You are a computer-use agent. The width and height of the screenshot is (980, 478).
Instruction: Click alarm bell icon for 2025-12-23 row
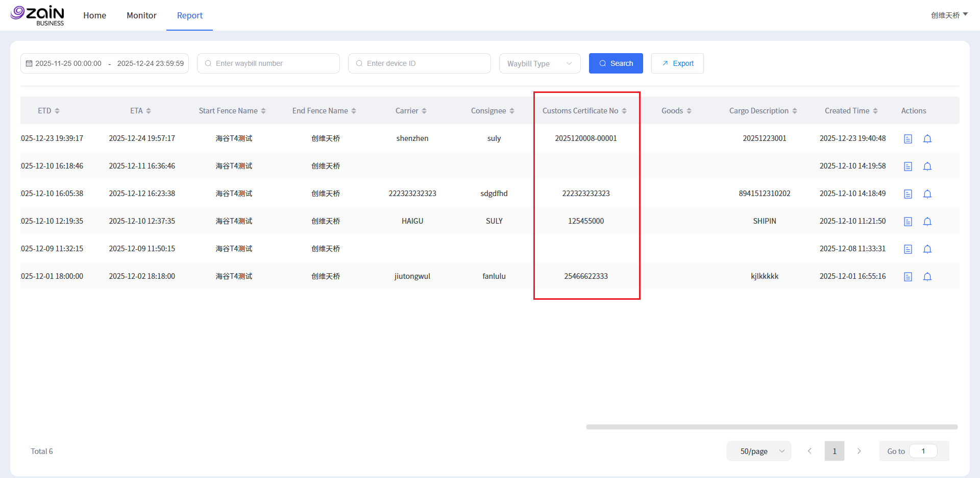click(x=927, y=139)
